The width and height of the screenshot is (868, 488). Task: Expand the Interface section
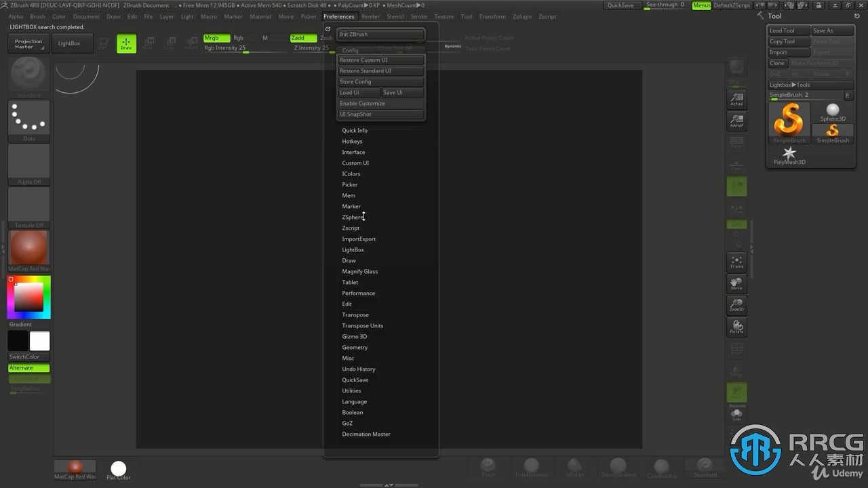tap(353, 152)
